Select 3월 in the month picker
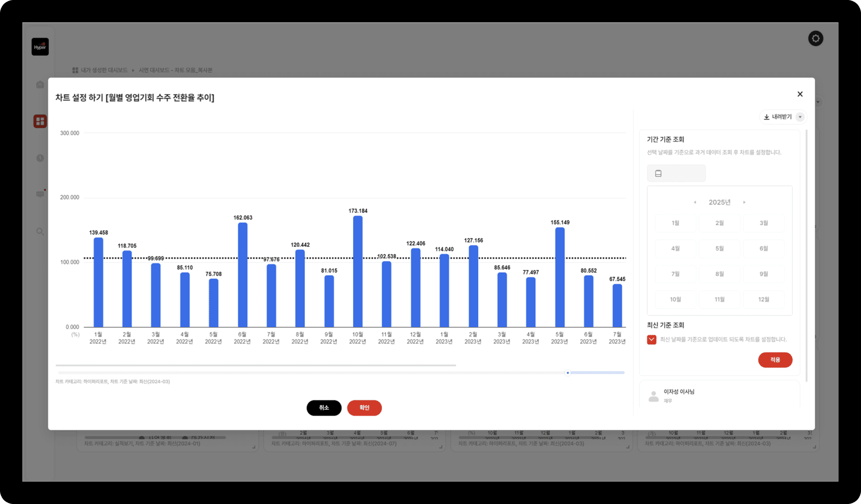861x504 pixels. click(x=763, y=223)
